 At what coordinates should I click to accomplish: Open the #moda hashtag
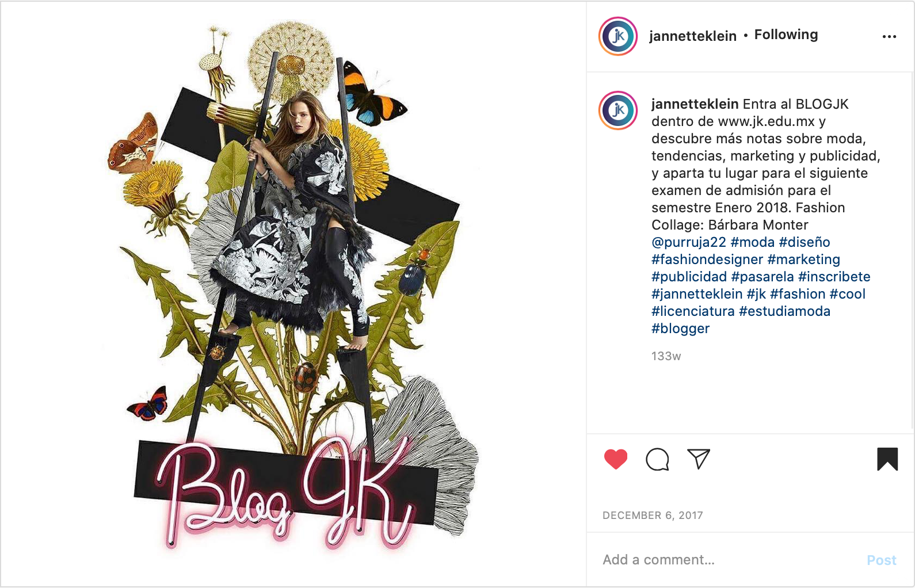753,242
